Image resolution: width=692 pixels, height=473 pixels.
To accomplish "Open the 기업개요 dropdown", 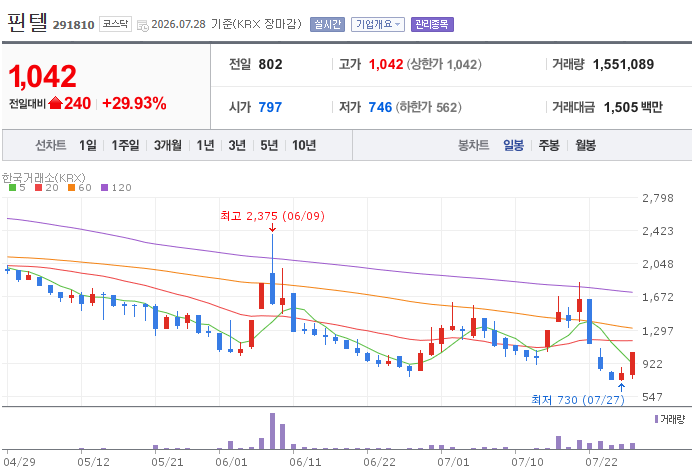I will pyautogui.click(x=378, y=24).
